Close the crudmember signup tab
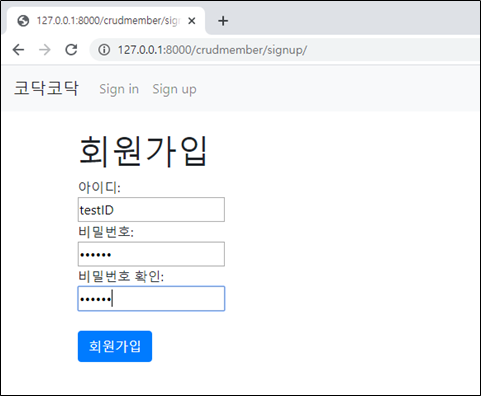 click(x=192, y=21)
